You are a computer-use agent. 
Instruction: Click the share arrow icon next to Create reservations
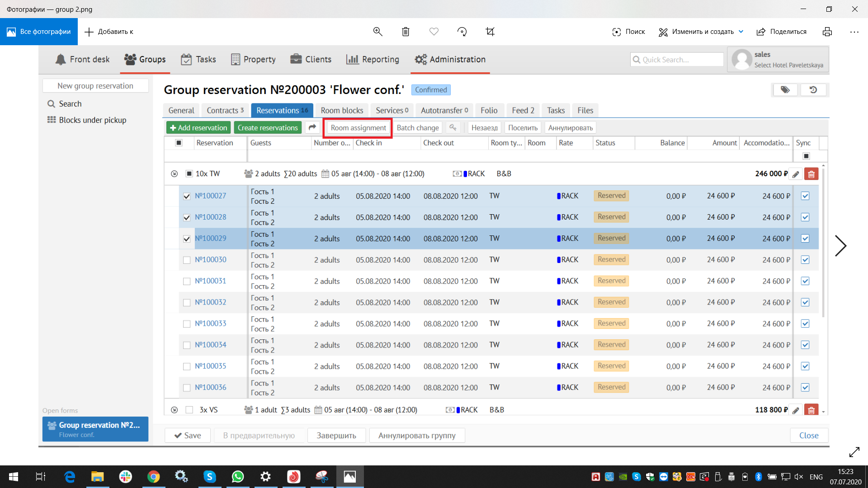coord(312,127)
